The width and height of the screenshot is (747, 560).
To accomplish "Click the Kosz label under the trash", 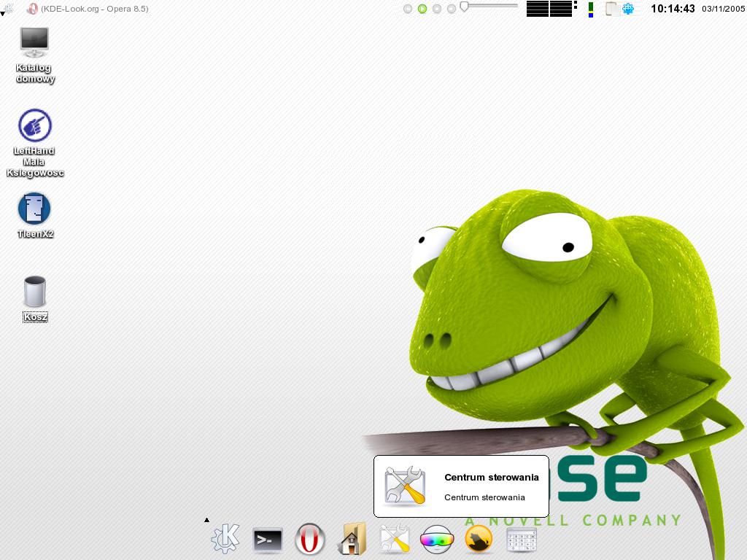I will (x=35, y=317).
